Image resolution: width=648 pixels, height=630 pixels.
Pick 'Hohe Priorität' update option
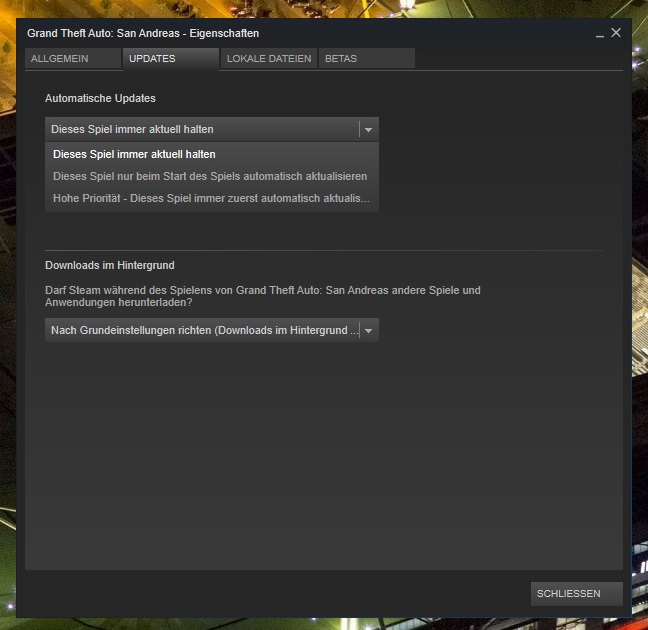212,198
